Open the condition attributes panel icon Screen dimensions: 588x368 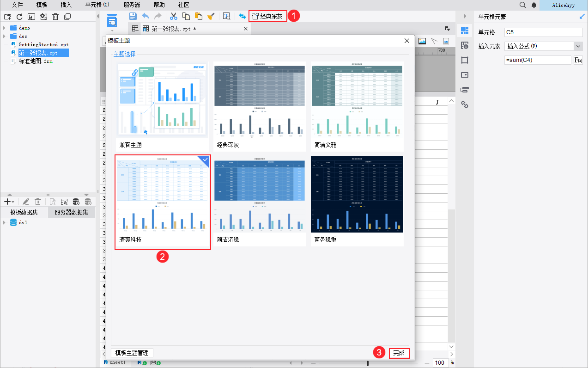click(465, 90)
